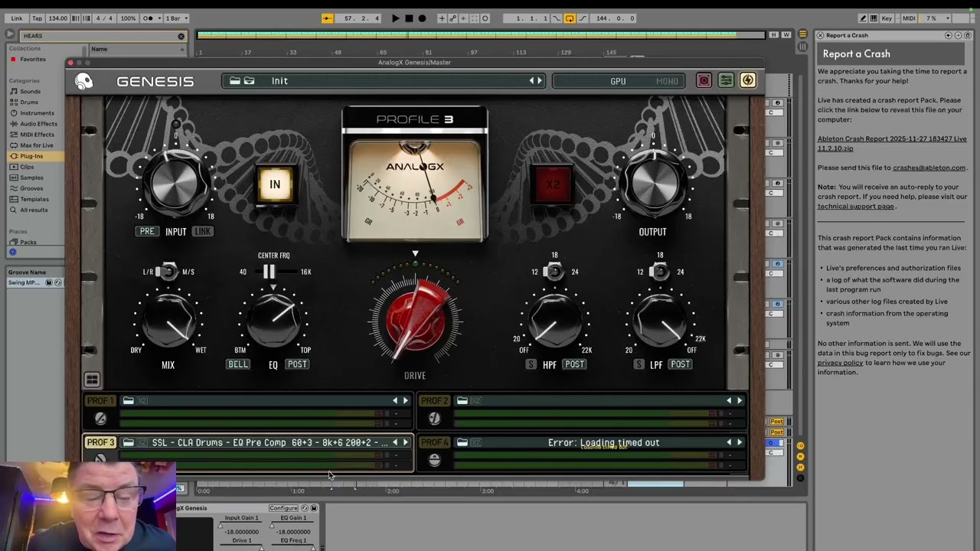Open Genesis settings sliders icon

point(726,80)
